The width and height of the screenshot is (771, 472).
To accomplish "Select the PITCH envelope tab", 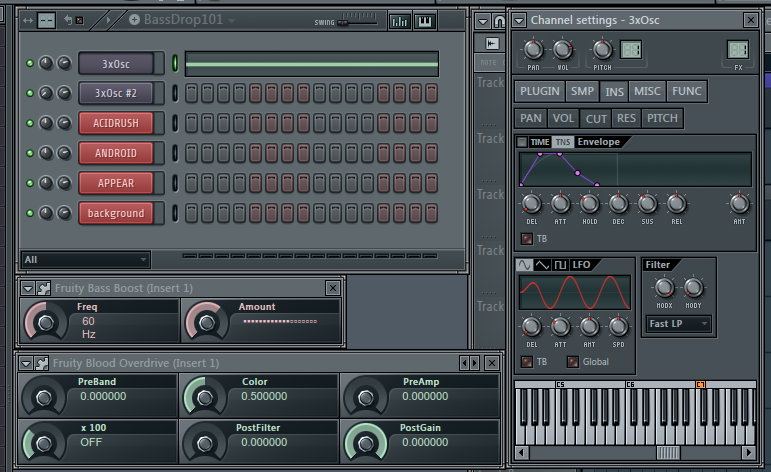I will [x=662, y=118].
